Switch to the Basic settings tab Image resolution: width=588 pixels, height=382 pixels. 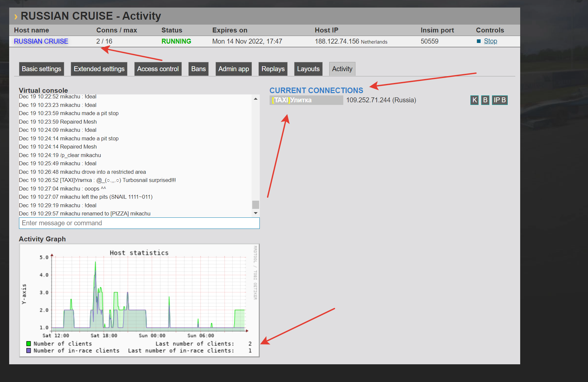(x=42, y=69)
